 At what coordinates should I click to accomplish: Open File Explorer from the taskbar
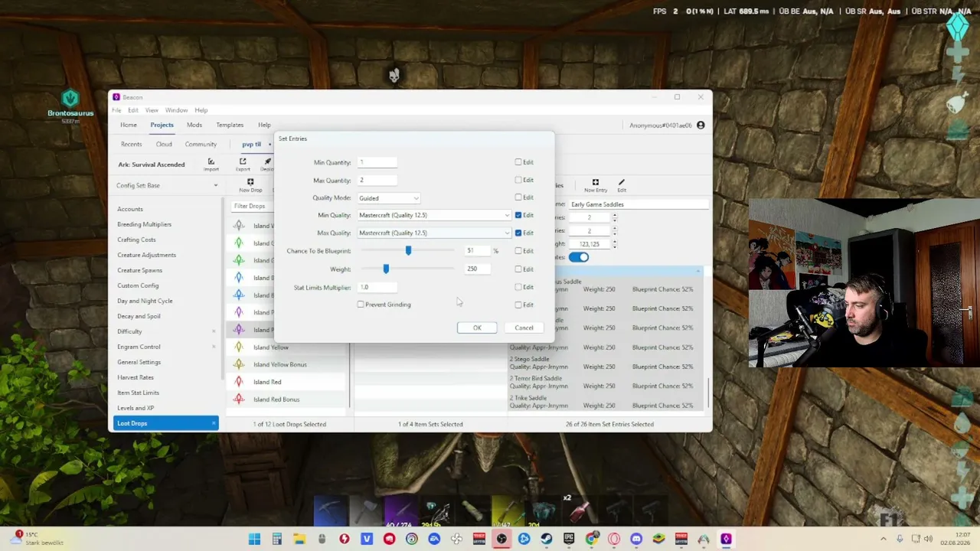pyautogui.click(x=299, y=539)
